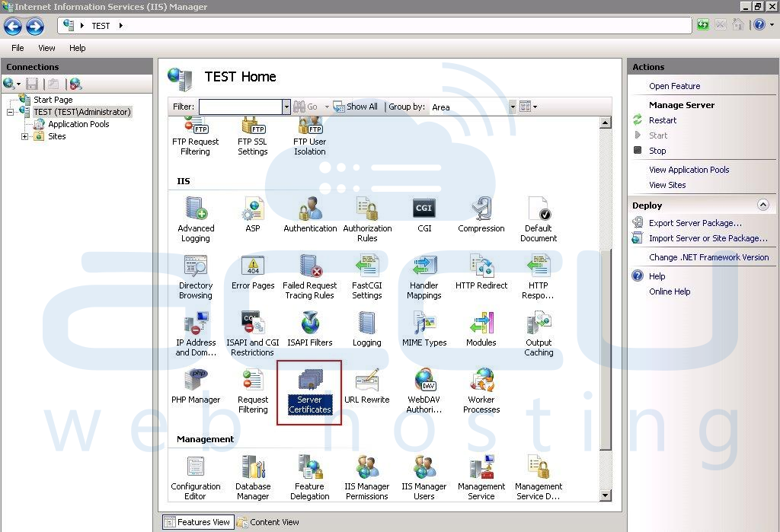Expand the Sites tree node

[x=24, y=136]
